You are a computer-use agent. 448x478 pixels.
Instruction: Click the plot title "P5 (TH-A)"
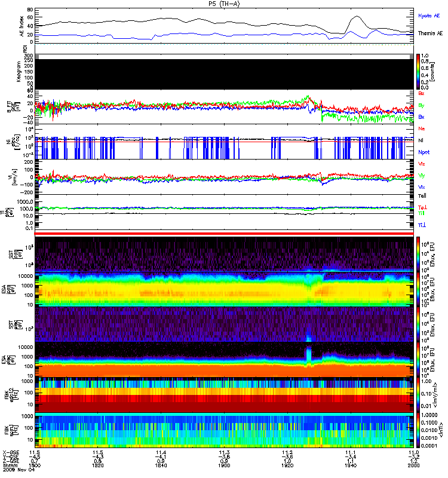coord(224,4)
